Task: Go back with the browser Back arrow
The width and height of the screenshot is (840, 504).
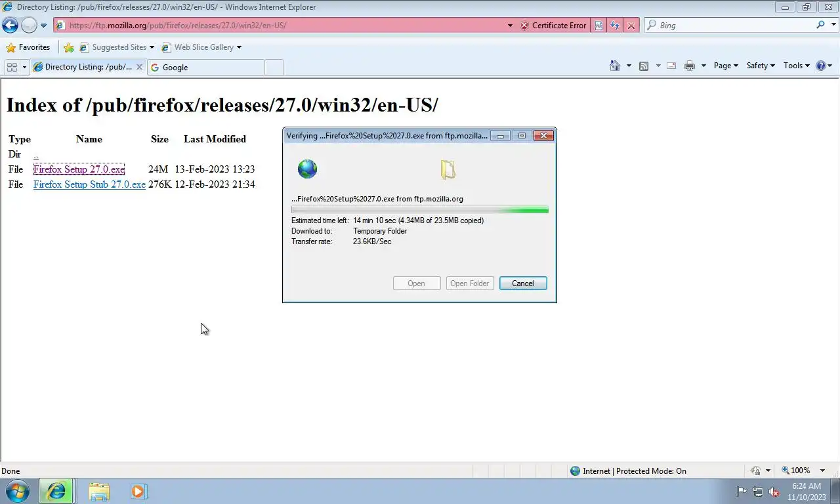Action: pyautogui.click(x=10, y=26)
